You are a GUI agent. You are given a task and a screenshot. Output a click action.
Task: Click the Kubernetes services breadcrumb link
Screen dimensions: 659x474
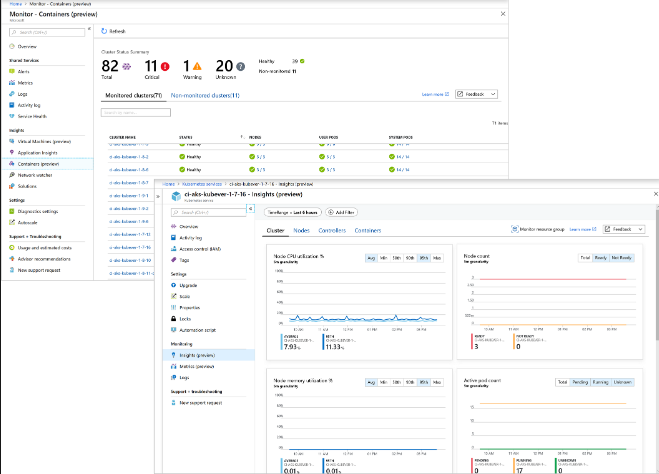coord(201,184)
